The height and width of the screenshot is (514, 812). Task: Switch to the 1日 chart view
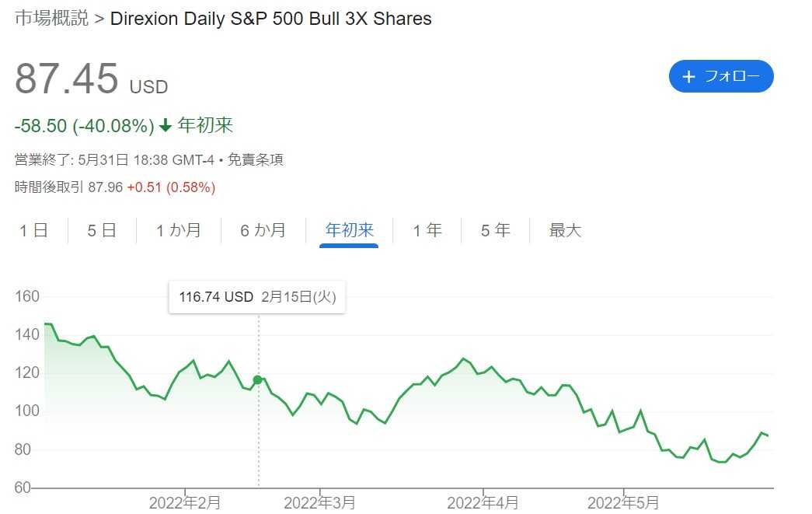coord(33,230)
